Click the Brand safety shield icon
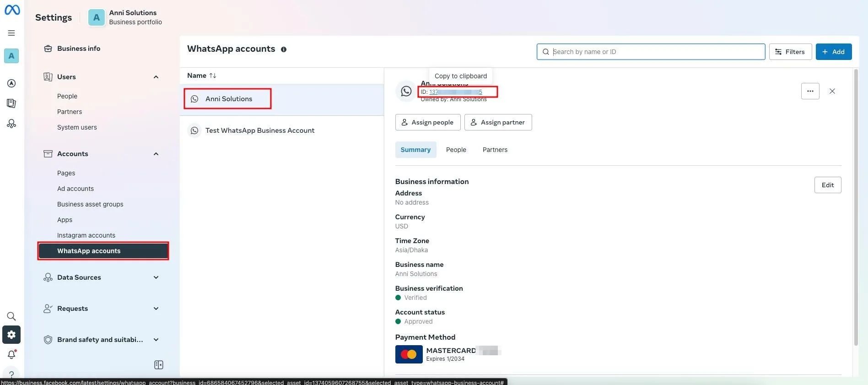 [48, 340]
